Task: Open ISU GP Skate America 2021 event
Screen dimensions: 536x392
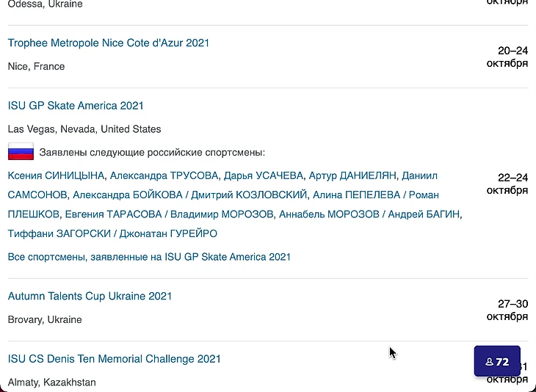Action: pos(76,106)
